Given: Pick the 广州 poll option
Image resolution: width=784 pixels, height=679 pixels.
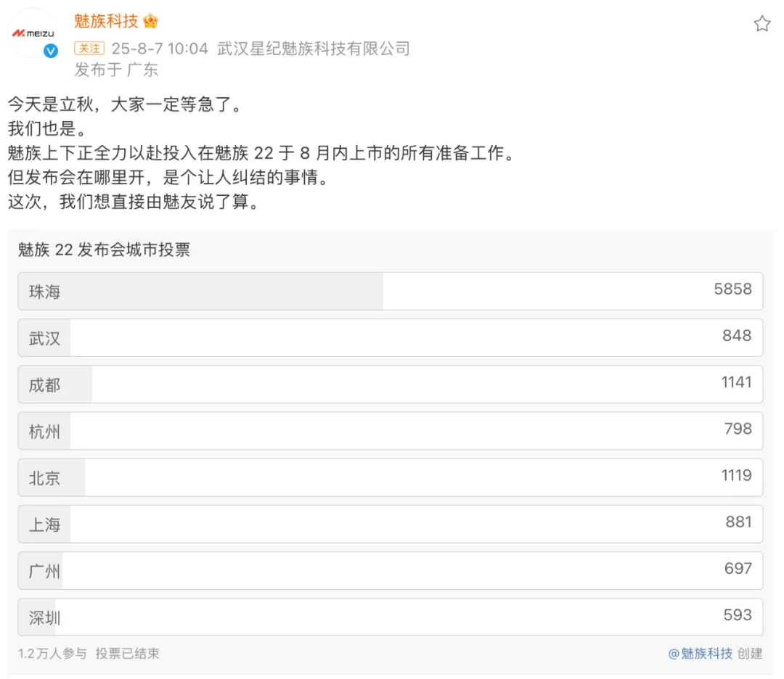Looking at the screenshot, I should [x=391, y=571].
